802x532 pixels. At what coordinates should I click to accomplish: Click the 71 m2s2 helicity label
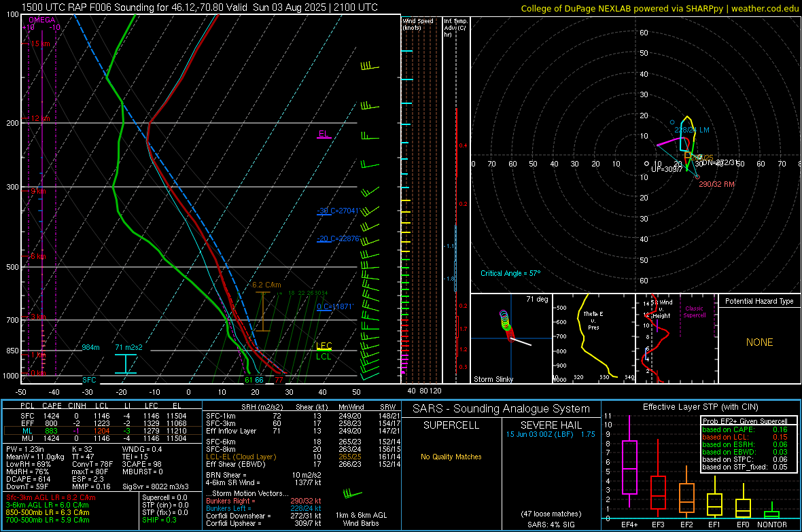click(129, 347)
